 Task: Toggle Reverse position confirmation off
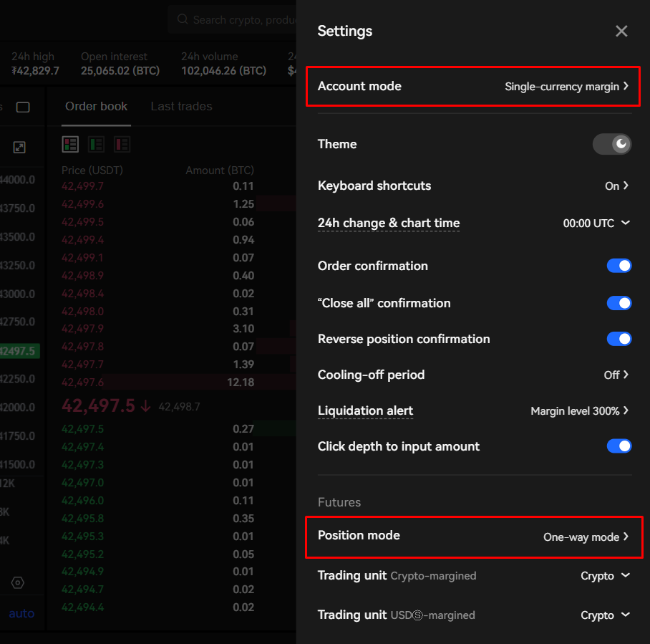click(x=619, y=339)
